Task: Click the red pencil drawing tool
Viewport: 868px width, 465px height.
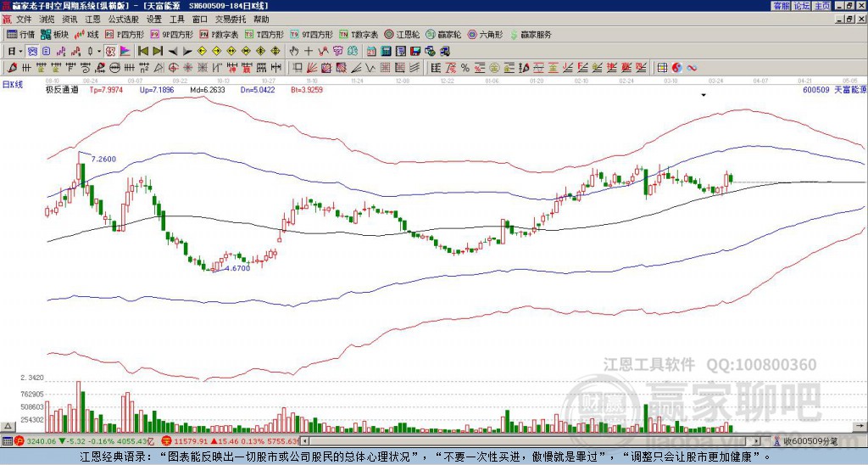Action: (12, 68)
